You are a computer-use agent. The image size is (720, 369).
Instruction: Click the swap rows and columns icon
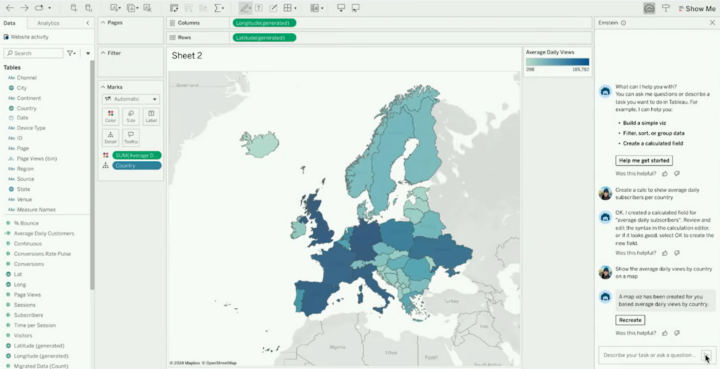pos(174,8)
